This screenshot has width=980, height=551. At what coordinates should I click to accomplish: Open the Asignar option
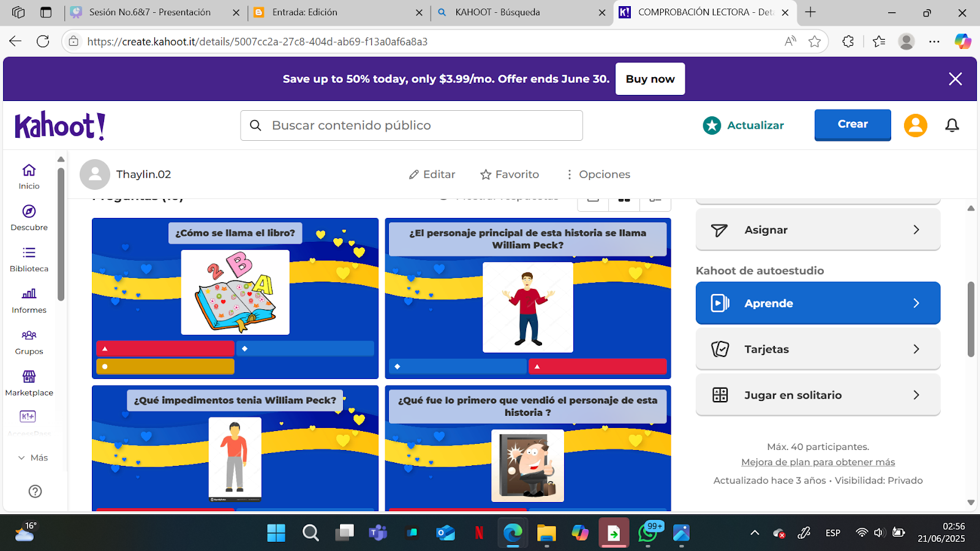pos(818,230)
